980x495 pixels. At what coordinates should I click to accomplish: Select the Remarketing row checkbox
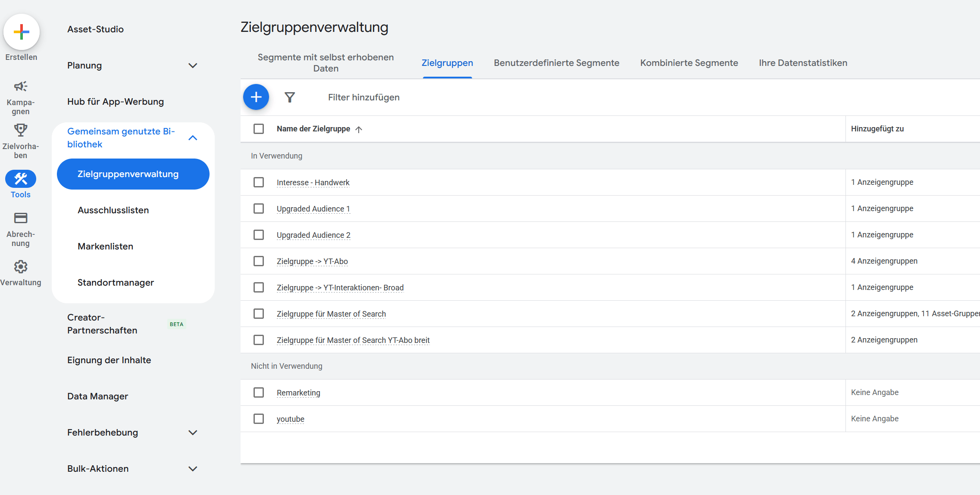(259, 392)
